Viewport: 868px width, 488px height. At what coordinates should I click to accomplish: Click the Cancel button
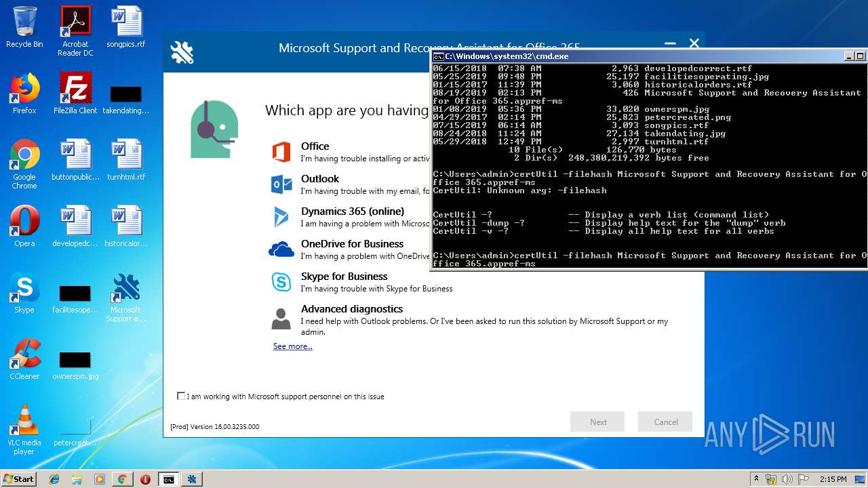[x=665, y=422]
